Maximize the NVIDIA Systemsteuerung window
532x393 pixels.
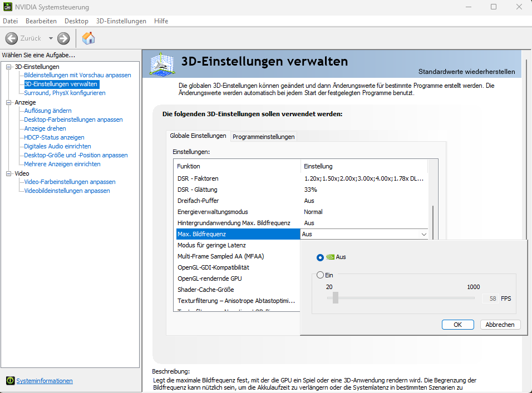point(494,7)
